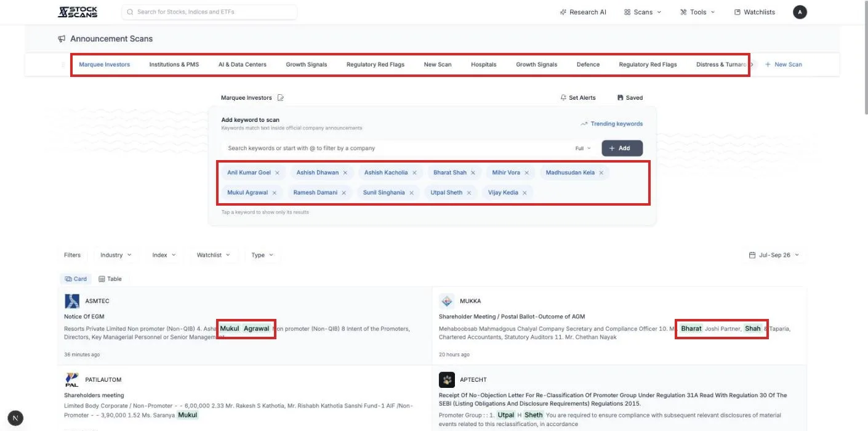Click the Add keyword button

(x=622, y=148)
